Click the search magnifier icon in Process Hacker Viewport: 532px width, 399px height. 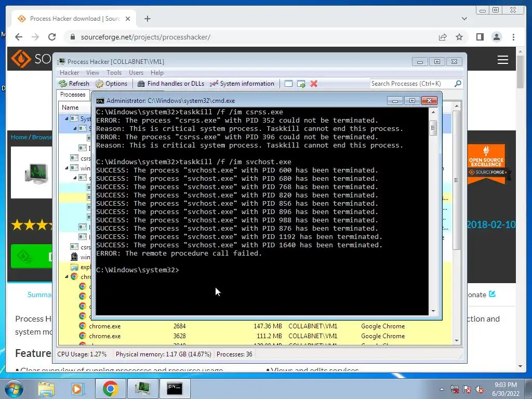458,83
